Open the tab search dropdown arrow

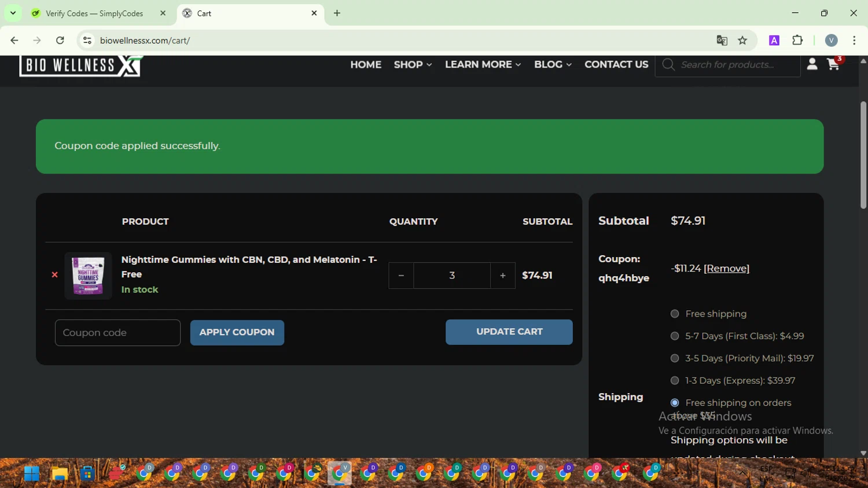pos(13,13)
